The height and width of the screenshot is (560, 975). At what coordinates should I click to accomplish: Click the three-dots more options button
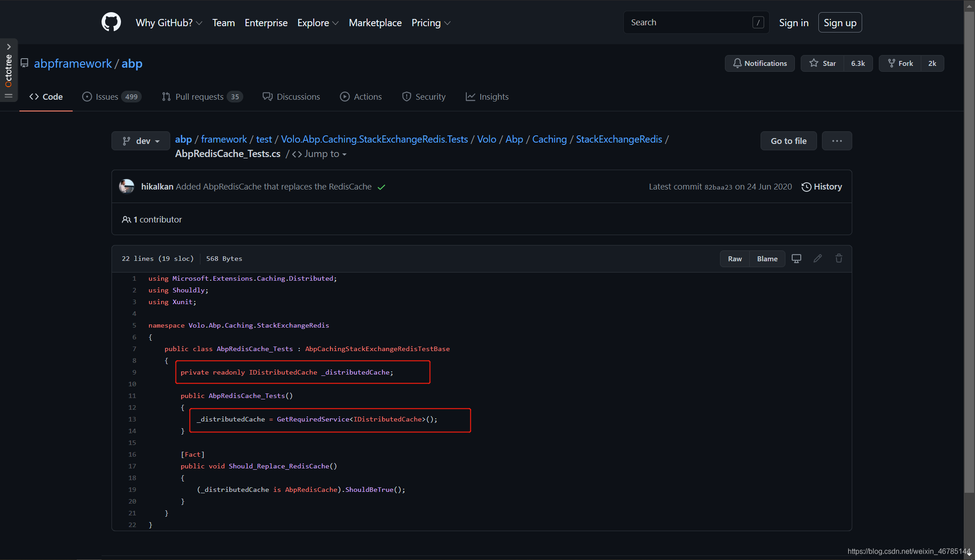(x=837, y=141)
